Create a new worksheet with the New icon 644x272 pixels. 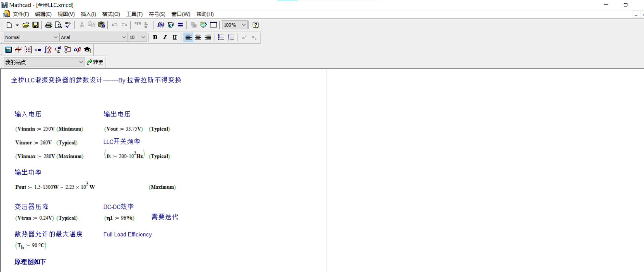pos(9,25)
